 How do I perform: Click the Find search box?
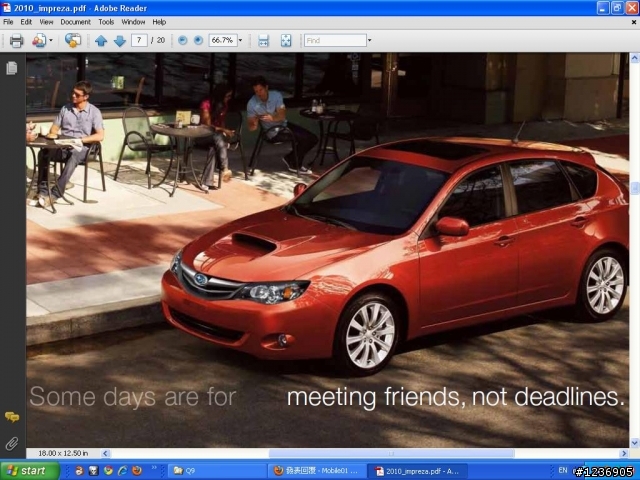point(335,40)
